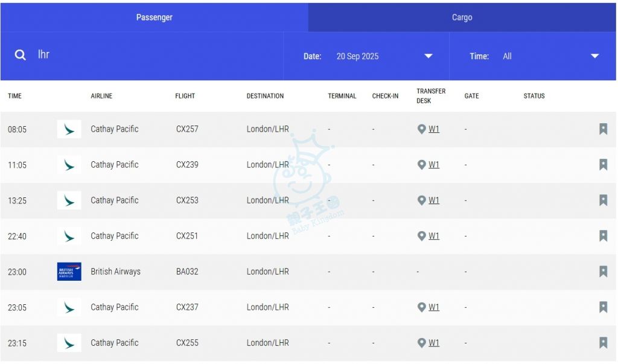618x364 pixels.
Task: Bookmark flight CX251 at 22:40
Action: 603,236
